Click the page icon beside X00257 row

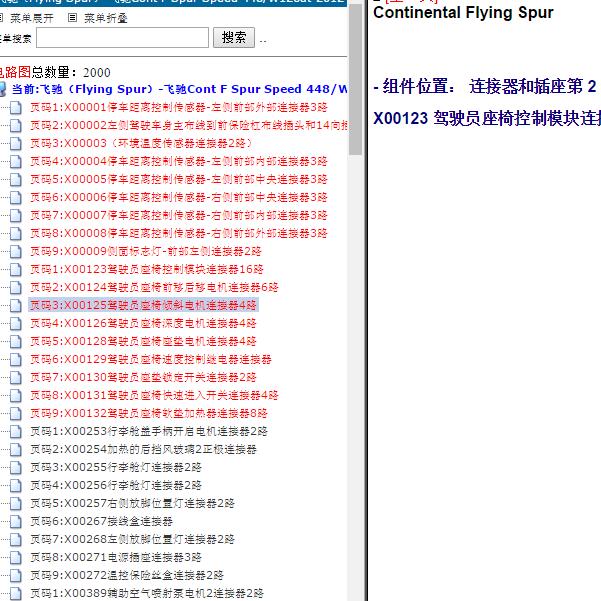16,504
